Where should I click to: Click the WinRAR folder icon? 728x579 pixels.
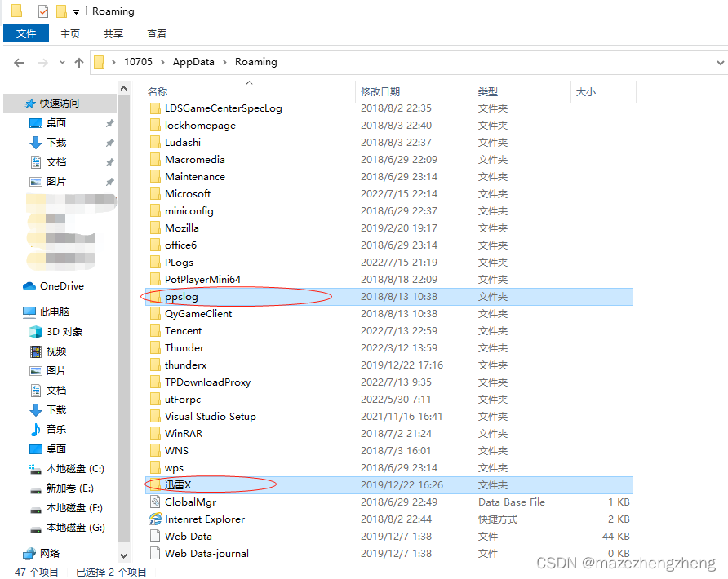[x=156, y=433]
